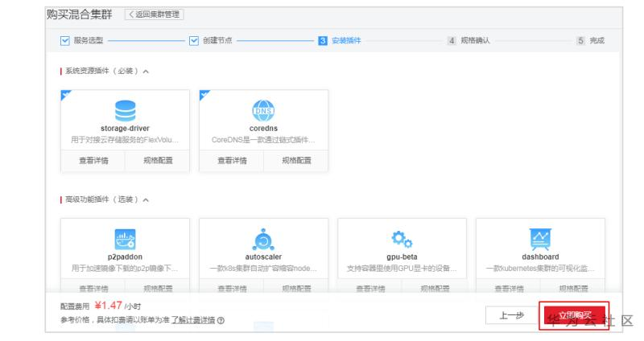Image resolution: width=644 pixels, height=341 pixels.
Task: Toggle the coredns selected checkmark corner
Action: [204, 95]
